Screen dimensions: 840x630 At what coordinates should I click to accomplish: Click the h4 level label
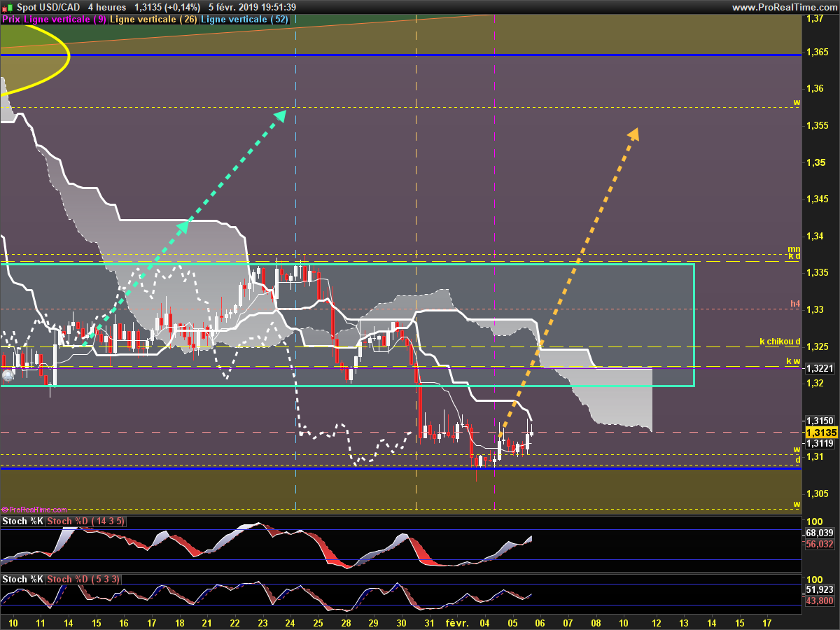coord(795,304)
